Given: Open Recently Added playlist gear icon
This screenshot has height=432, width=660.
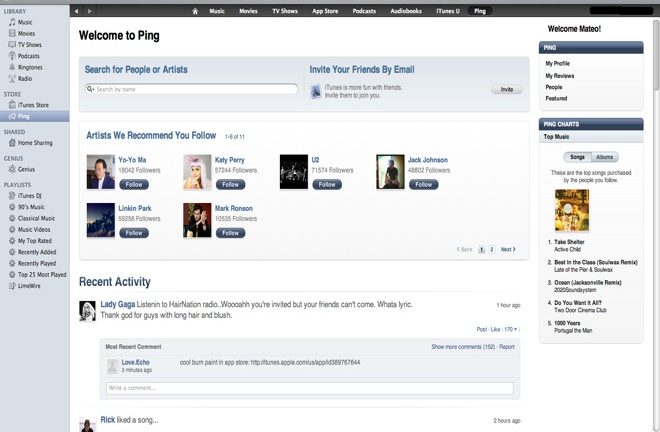Looking at the screenshot, I should tap(12, 252).
